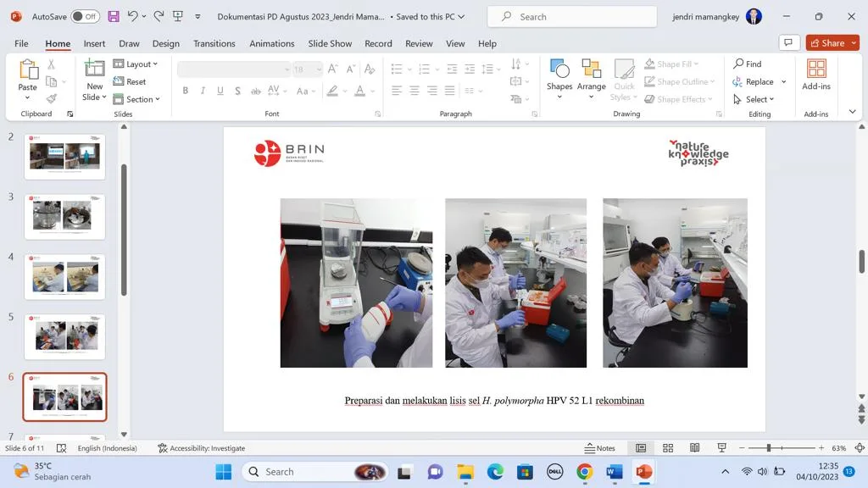Align text right
Viewport: 868px width, 488px height.
click(431, 90)
